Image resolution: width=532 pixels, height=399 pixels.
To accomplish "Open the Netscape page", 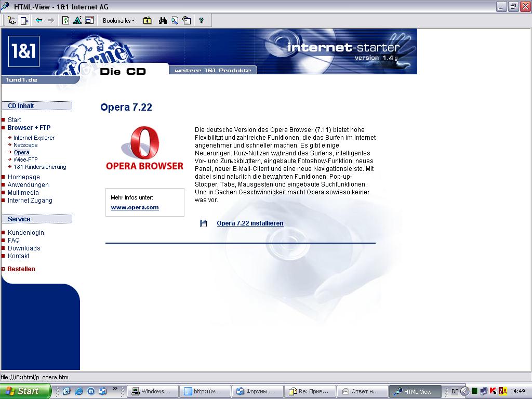I will tap(25, 145).
